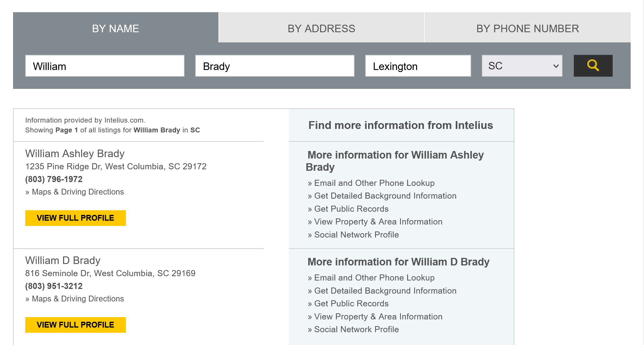
Task: Click phone number (803) 951-3212
Action: click(54, 286)
